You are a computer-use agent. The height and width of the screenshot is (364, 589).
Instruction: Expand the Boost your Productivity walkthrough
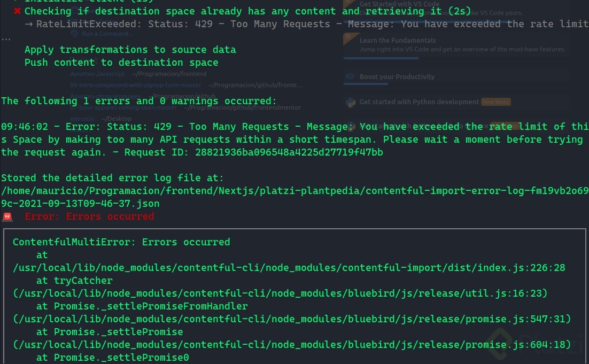tap(397, 76)
